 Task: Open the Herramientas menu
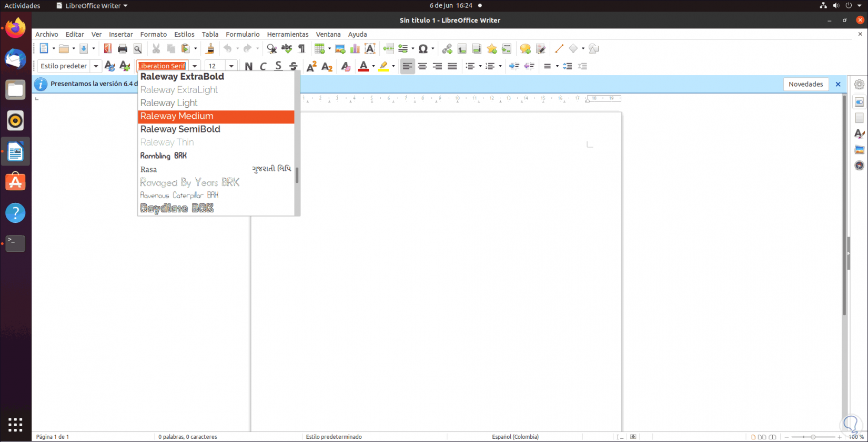click(288, 35)
